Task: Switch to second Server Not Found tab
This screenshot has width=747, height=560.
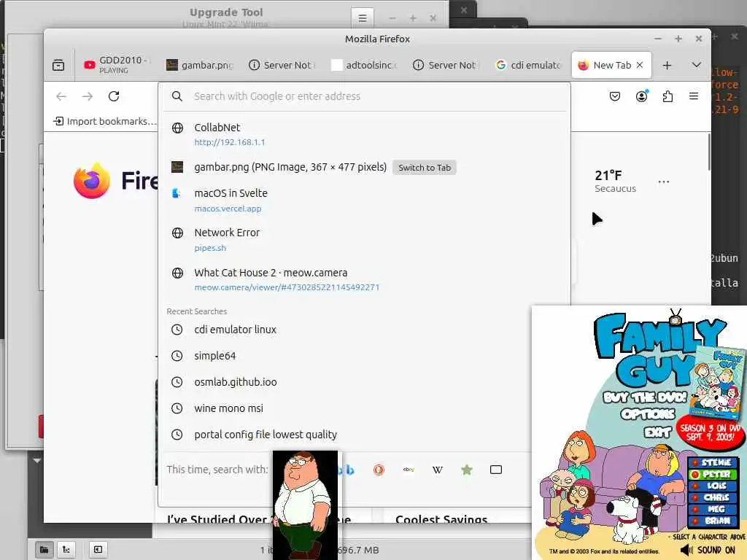Action: [x=446, y=65]
